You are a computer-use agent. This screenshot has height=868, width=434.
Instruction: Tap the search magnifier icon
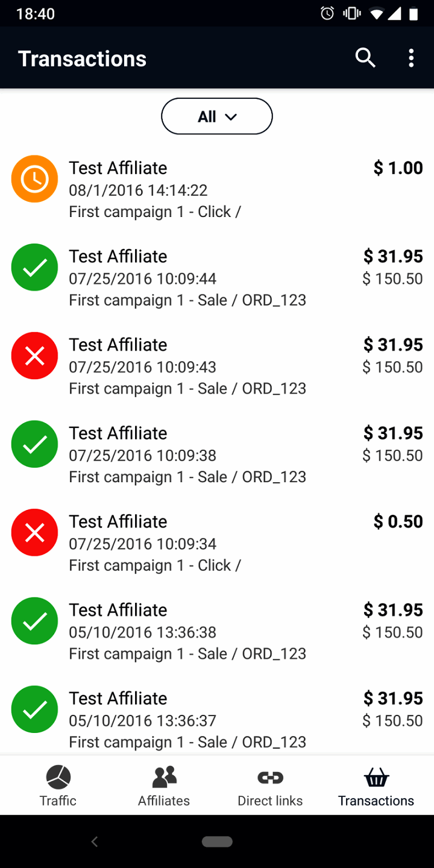coord(365,58)
